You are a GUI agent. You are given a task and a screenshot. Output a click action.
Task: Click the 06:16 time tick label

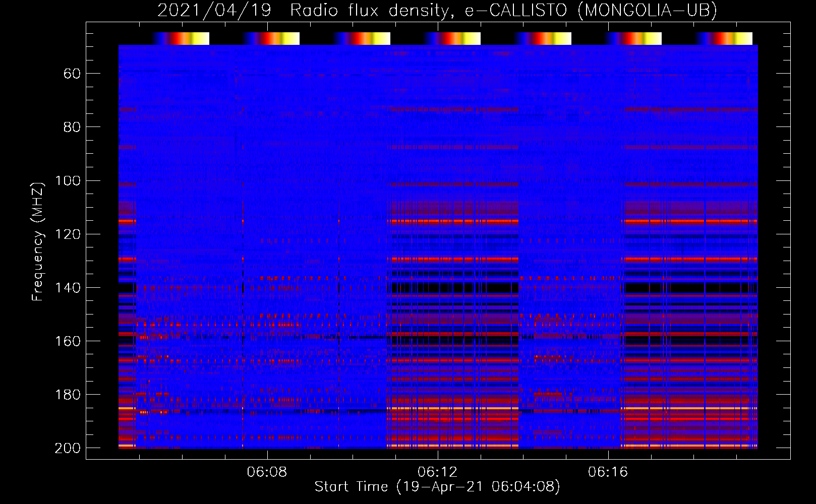click(608, 472)
